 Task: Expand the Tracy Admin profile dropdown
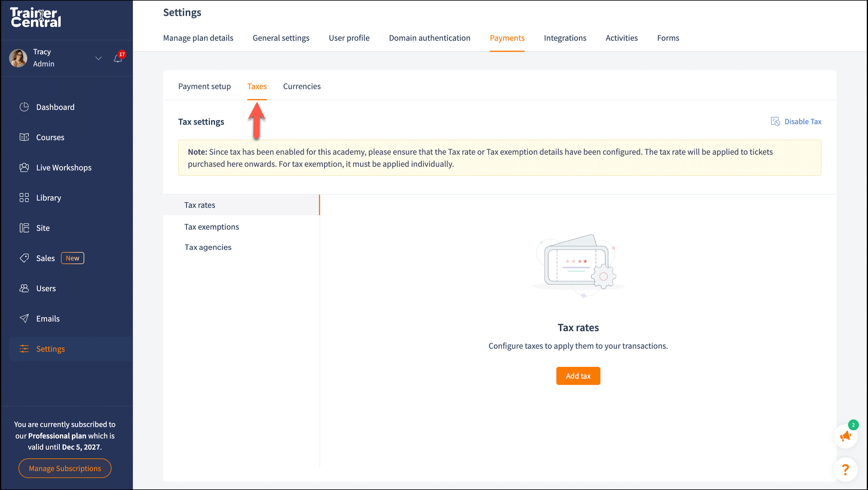point(98,58)
